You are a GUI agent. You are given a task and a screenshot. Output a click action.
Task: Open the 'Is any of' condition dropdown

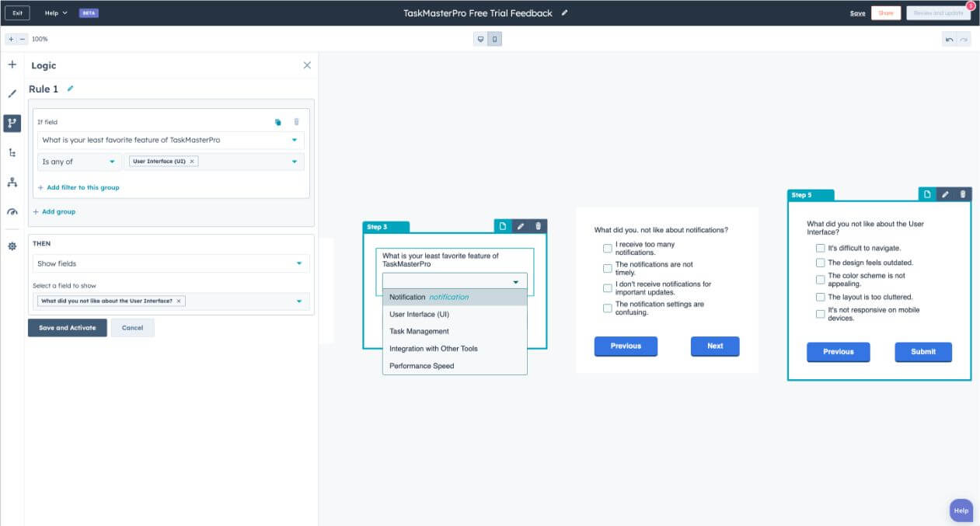(78, 161)
